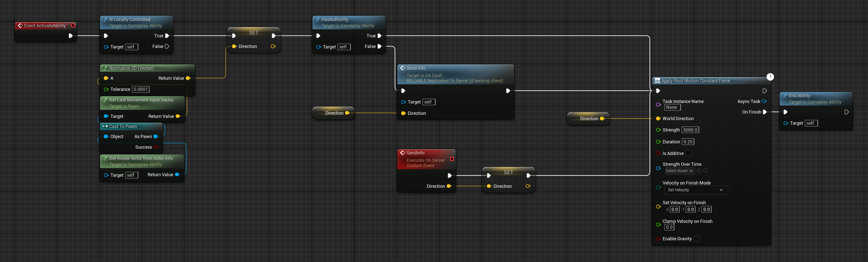Click Send Info output exec pin
868x262 pixels.
tap(508, 90)
